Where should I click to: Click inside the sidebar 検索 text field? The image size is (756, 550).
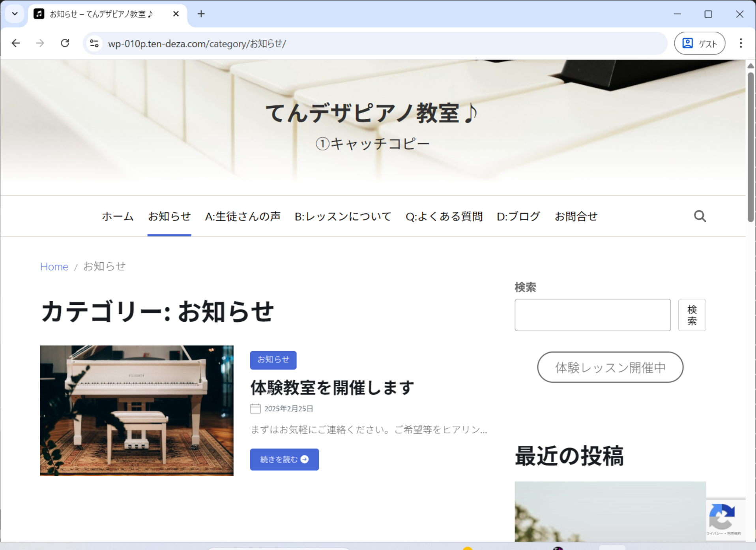(592, 315)
